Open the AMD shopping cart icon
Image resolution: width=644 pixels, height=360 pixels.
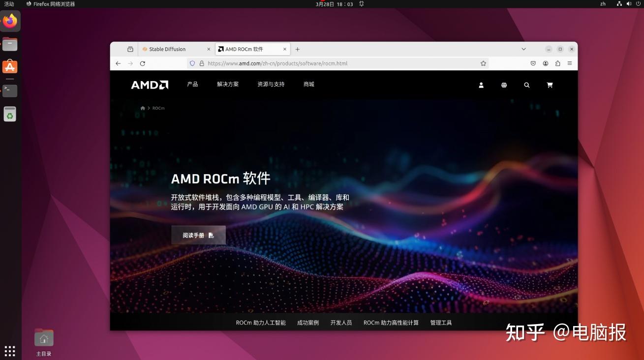[x=550, y=85]
